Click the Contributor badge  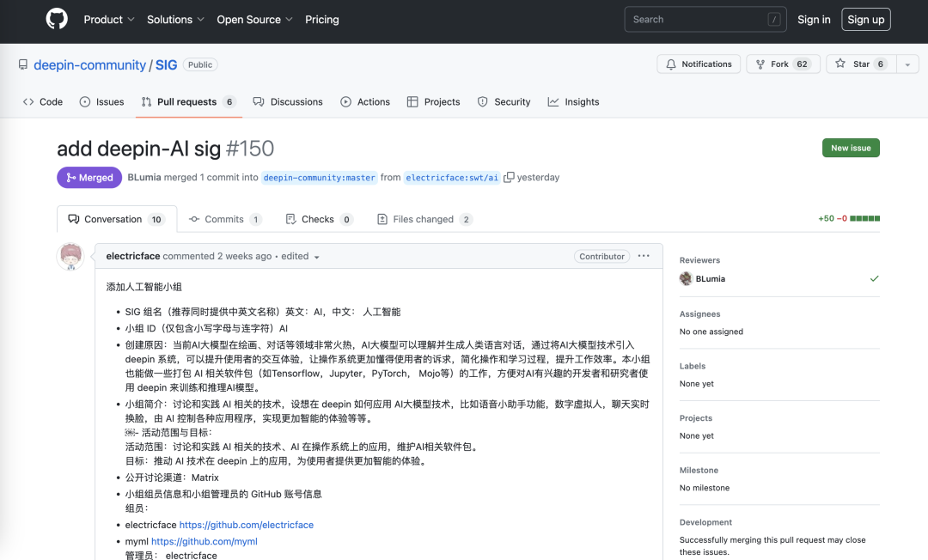(601, 256)
